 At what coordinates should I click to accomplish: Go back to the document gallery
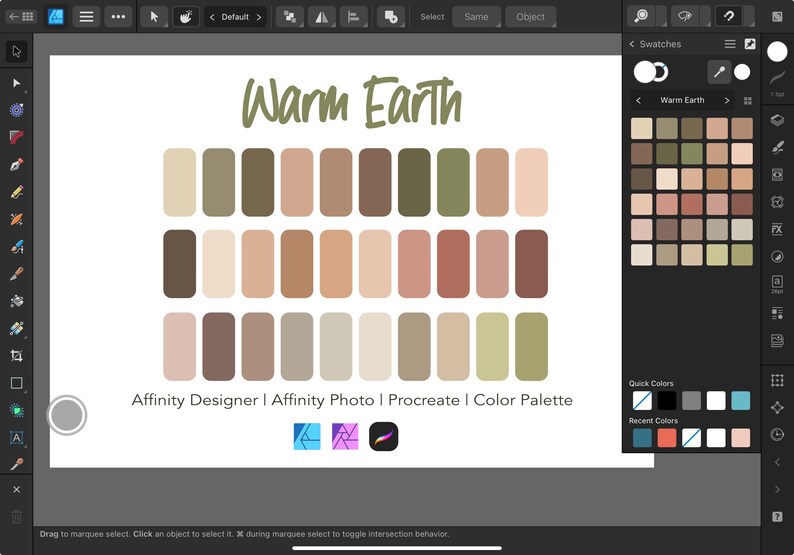point(21,17)
